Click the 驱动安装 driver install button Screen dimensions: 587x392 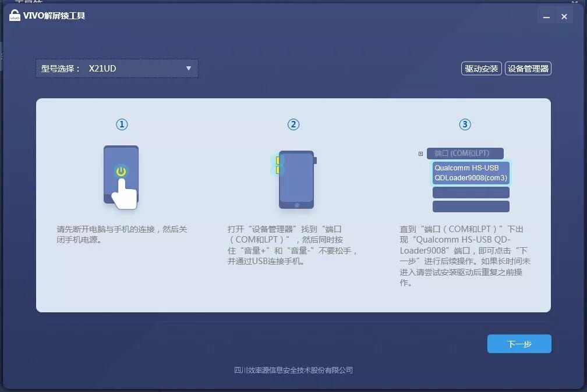481,68
